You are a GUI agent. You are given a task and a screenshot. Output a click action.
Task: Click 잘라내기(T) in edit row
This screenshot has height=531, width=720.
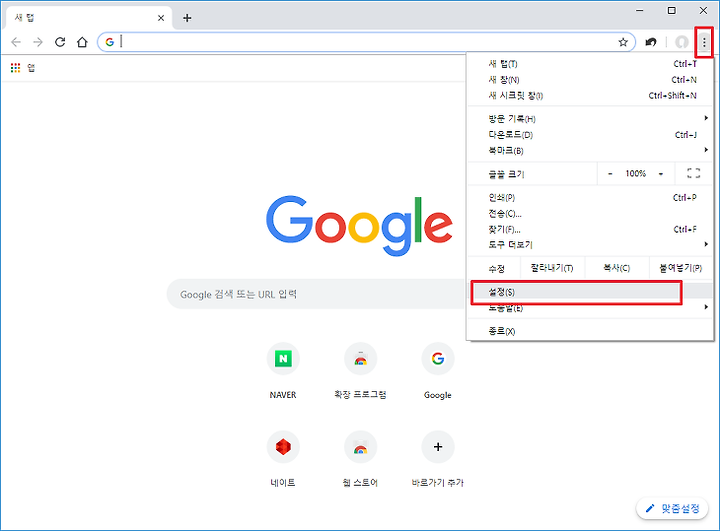click(x=552, y=268)
